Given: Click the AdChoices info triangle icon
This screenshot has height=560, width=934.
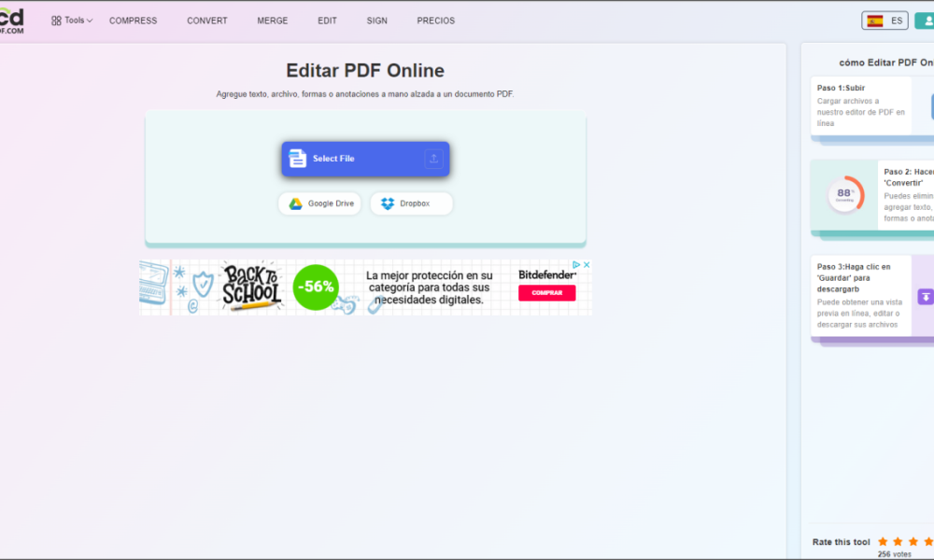Looking at the screenshot, I should point(576,265).
